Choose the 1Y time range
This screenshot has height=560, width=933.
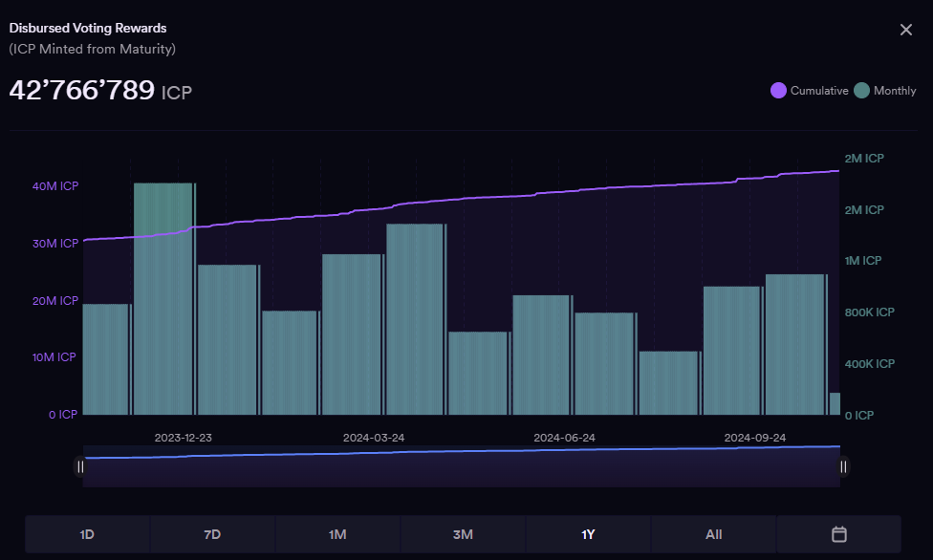(x=588, y=534)
